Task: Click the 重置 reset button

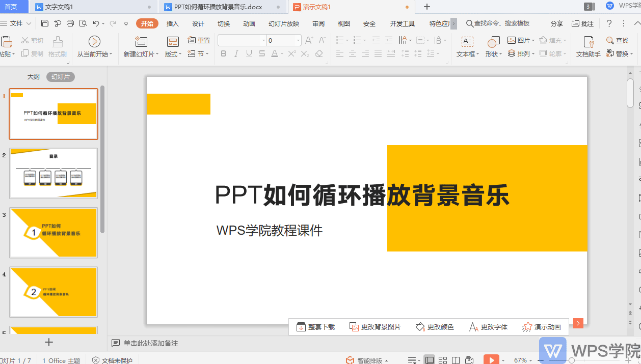Action: point(199,40)
